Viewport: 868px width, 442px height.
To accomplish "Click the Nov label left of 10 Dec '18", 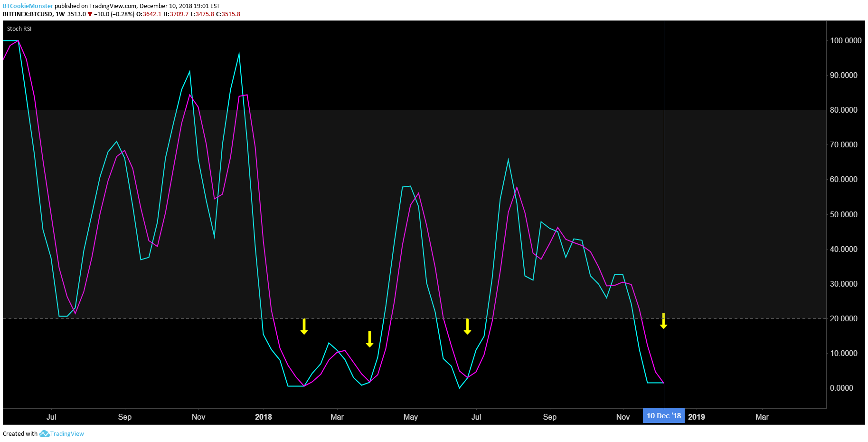I will (623, 417).
